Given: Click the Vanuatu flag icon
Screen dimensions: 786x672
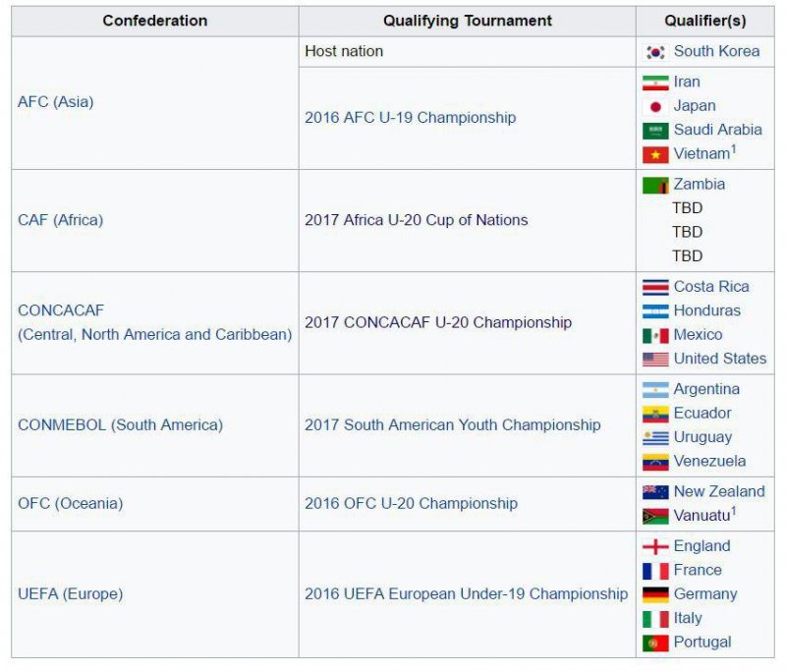Looking at the screenshot, I should point(655,516).
